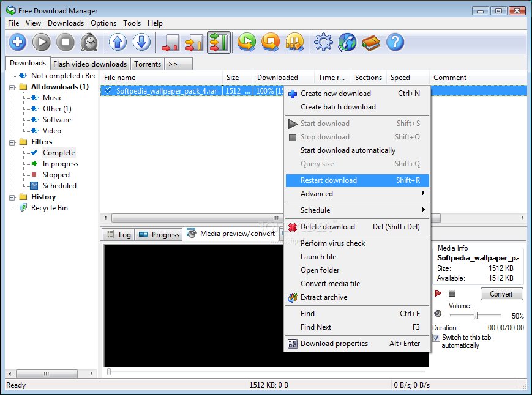The image size is (532, 395).
Task: Choose Open folder menu entry
Action: click(358, 270)
